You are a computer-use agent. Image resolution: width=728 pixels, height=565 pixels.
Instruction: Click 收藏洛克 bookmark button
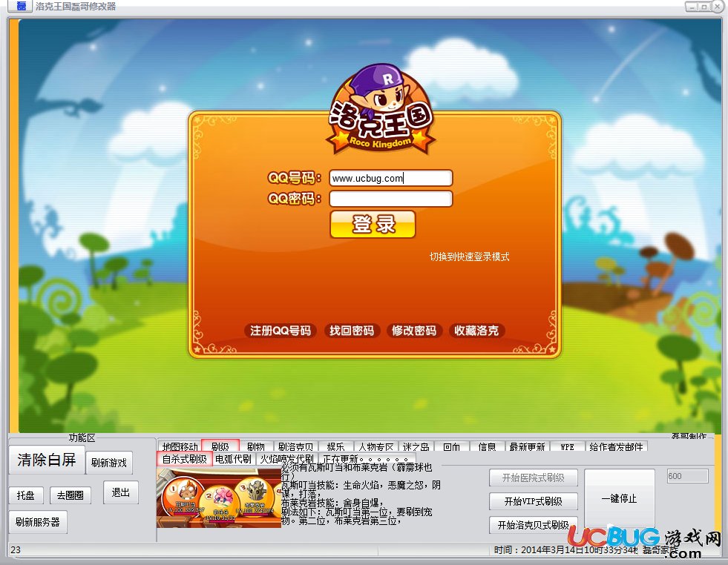point(476,330)
